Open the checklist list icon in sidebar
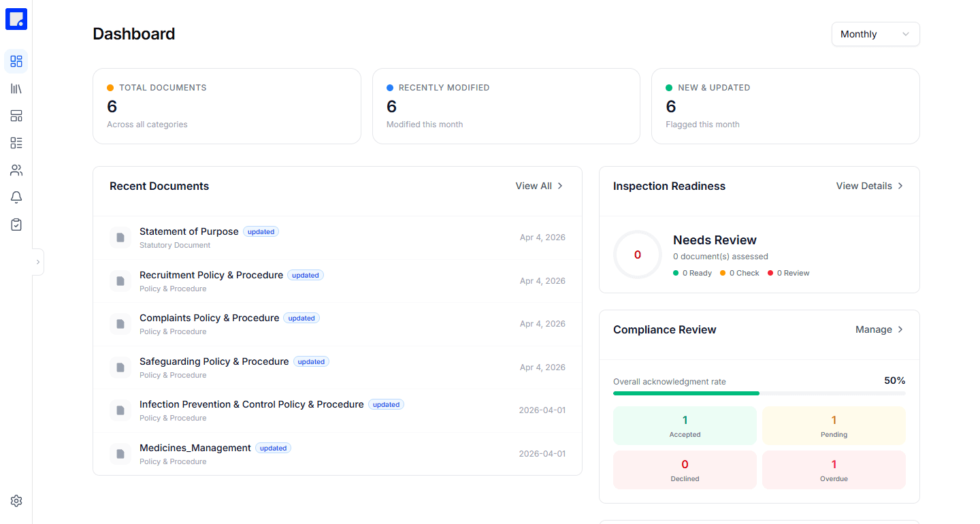The width and height of the screenshot is (980, 524). pos(16,143)
